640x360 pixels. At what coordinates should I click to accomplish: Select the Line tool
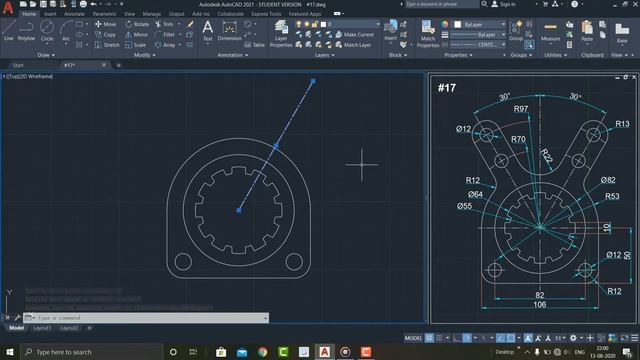pyautogui.click(x=9, y=31)
